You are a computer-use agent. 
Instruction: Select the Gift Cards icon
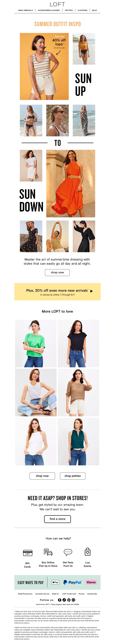pos(28,553)
